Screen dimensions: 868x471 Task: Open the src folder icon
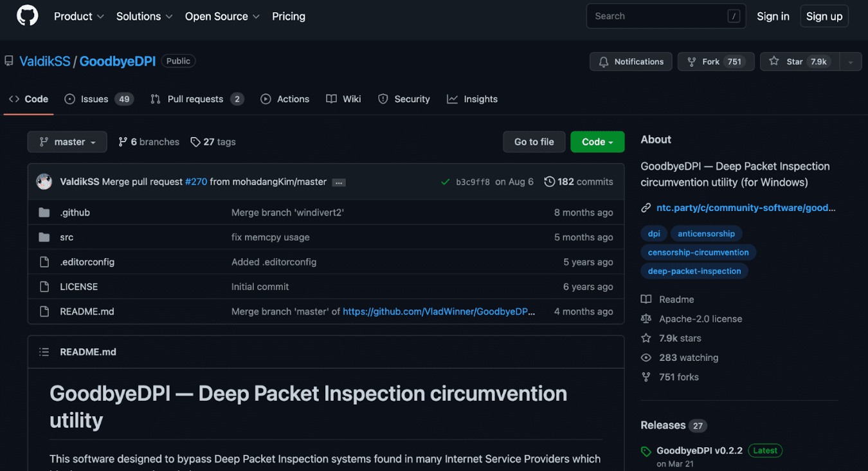point(44,237)
